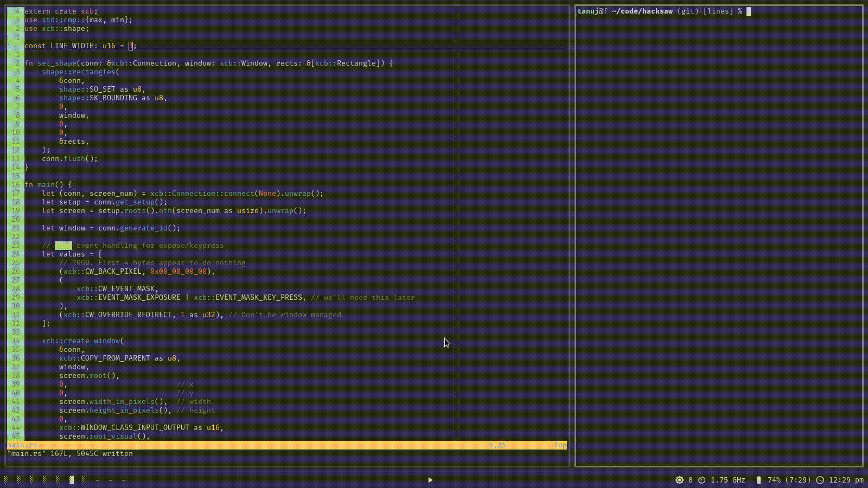
Task: Click 'xcb::EVENT_MASK_KEY_PRESS' in the code
Action: tap(248, 298)
